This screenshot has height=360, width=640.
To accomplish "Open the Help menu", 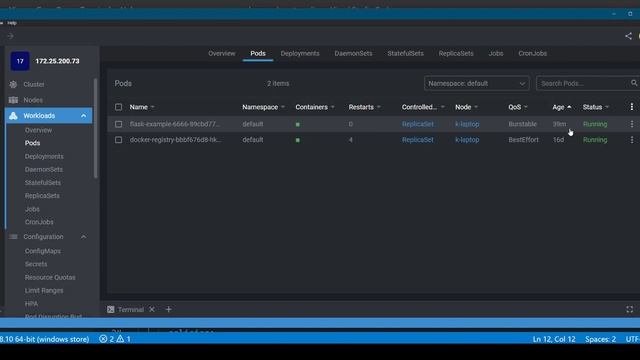I will [x=12, y=23].
